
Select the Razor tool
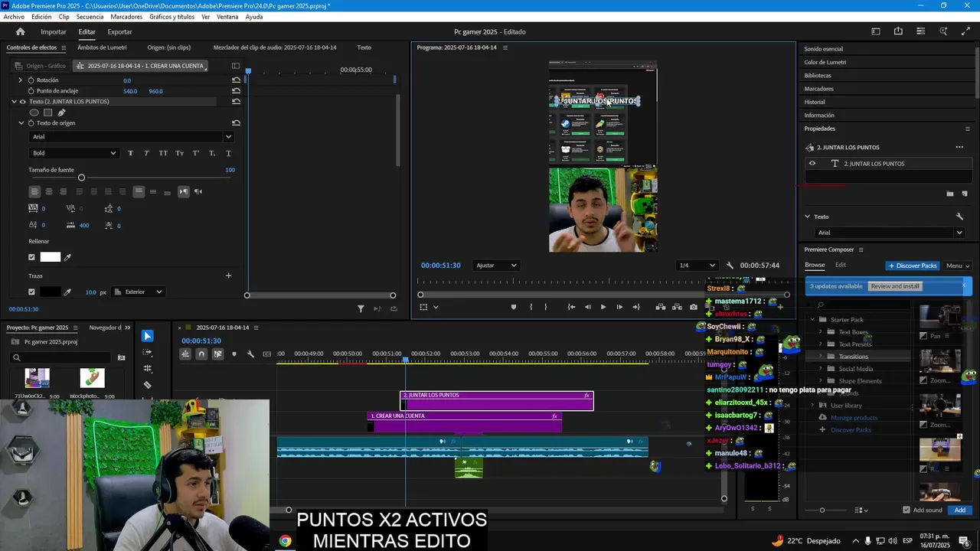click(x=148, y=385)
